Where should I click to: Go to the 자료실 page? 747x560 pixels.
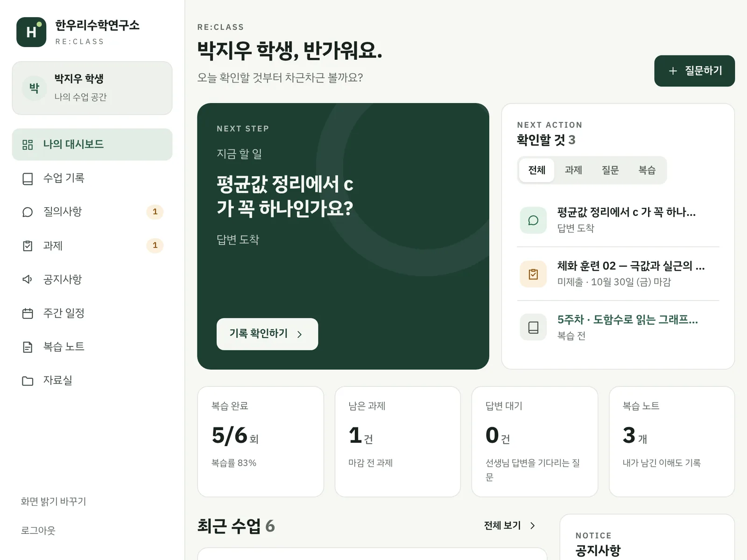(x=92, y=380)
